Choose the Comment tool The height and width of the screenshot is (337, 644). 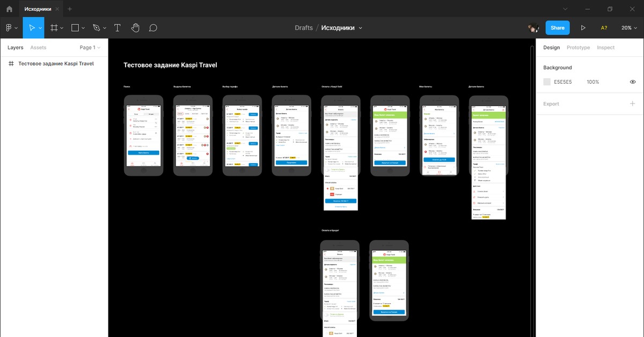[x=153, y=28]
